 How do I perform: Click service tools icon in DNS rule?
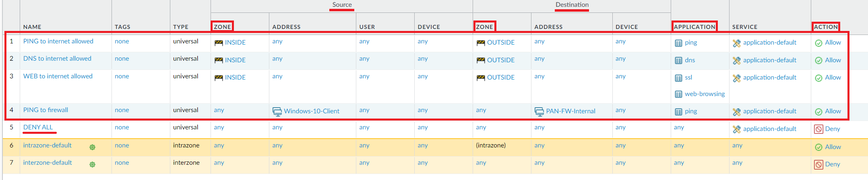click(737, 61)
